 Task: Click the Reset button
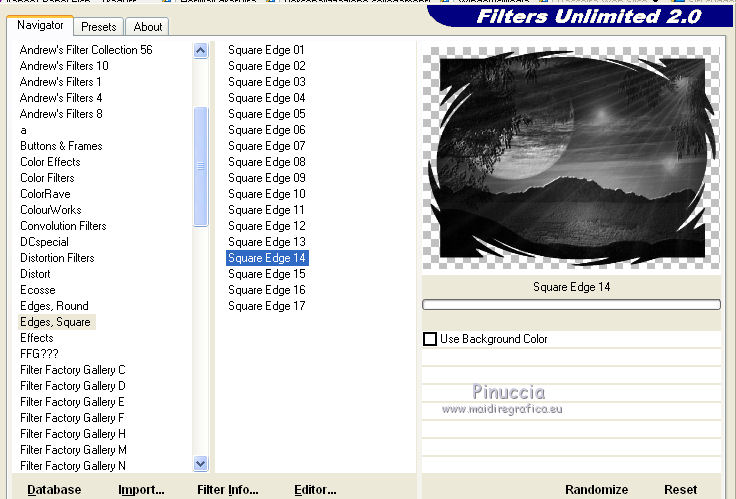coord(681,490)
